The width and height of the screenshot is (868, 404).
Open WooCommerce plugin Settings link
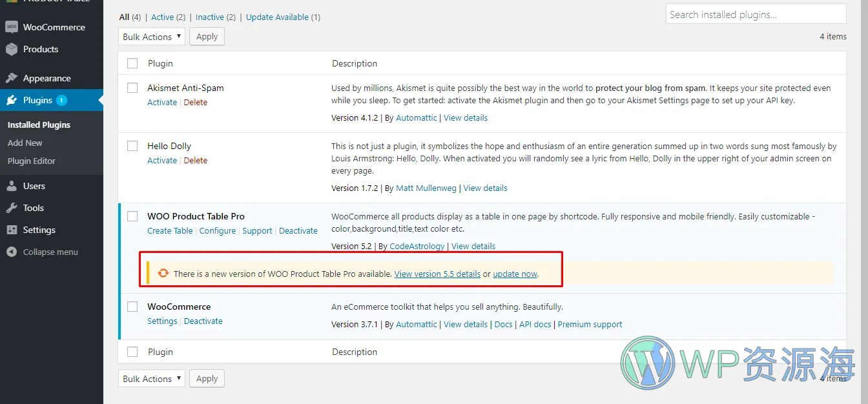point(162,321)
